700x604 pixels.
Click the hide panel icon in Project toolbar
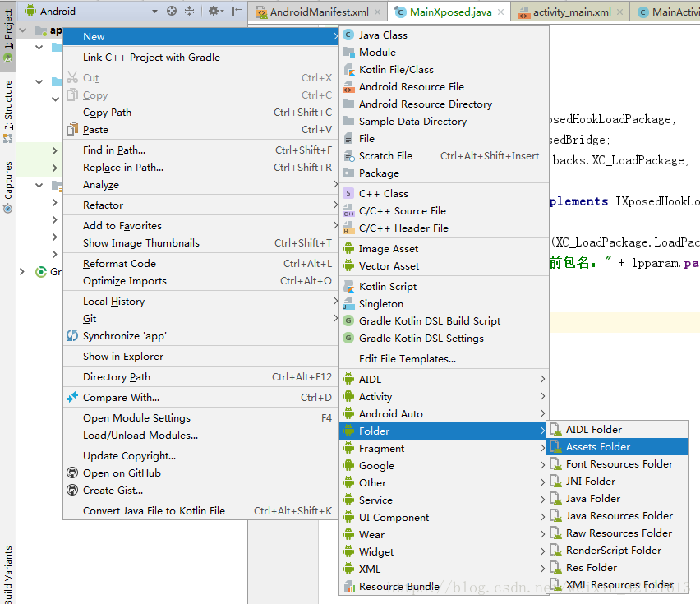coord(236,12)
